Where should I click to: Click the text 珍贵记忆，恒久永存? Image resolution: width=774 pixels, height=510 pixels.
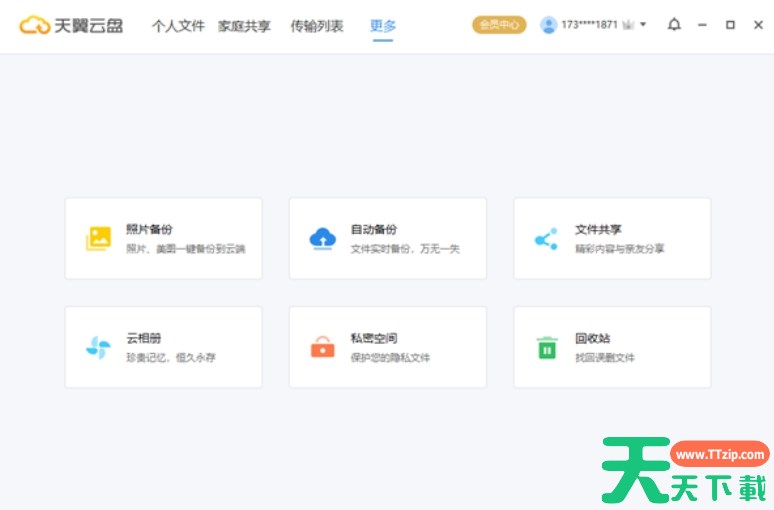[171, 357]
